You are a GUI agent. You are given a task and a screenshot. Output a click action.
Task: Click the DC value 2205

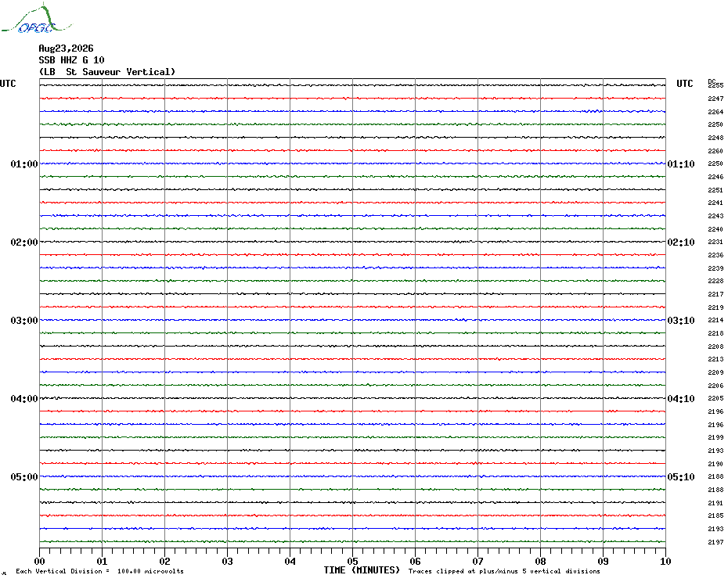(715, 398)
